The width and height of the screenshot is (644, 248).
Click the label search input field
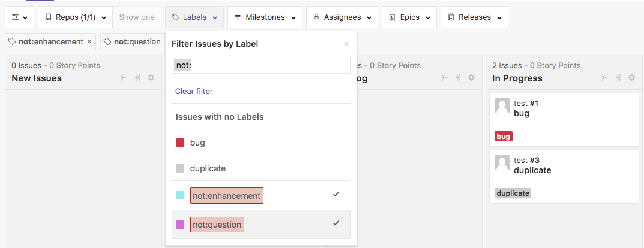click(x=260, y=65)
